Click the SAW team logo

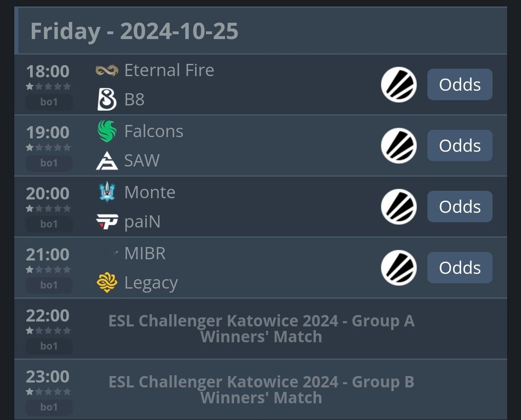tap(107, 160)
